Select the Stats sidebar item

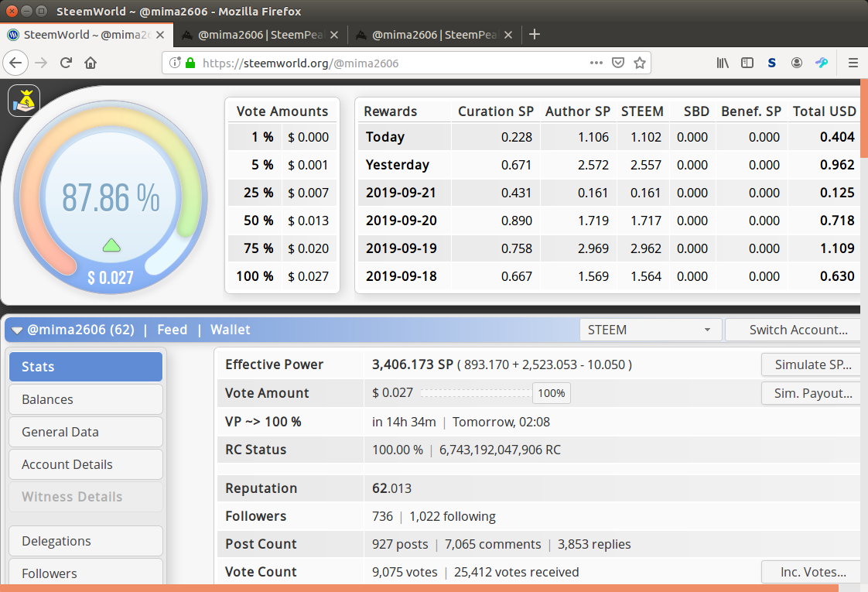point(86,367)
